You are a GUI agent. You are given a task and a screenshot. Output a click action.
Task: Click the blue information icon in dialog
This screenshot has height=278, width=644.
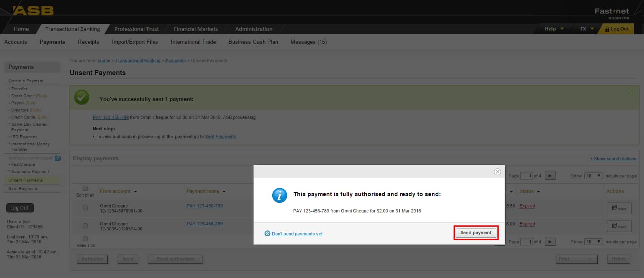[279, 195]
